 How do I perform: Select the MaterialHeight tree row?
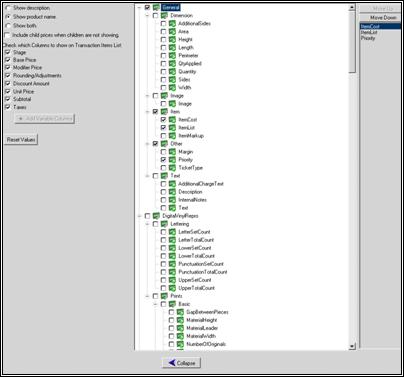click(x=201, y=320)
